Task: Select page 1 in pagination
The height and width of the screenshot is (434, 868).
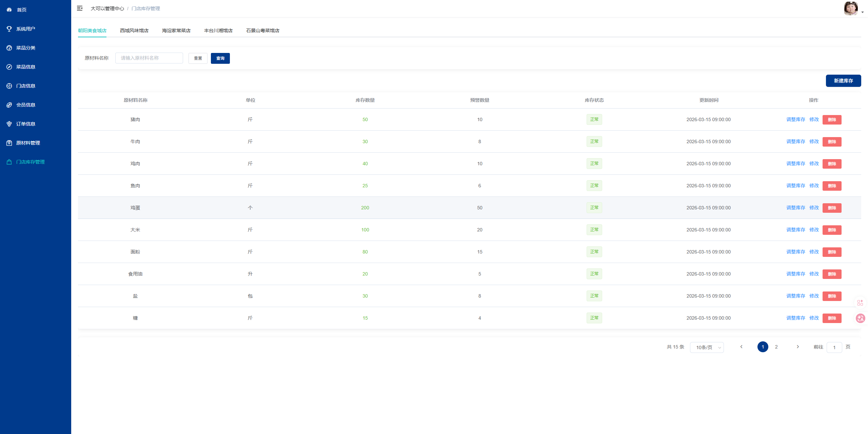Action: pyautogui.click(x=763, y=347)
